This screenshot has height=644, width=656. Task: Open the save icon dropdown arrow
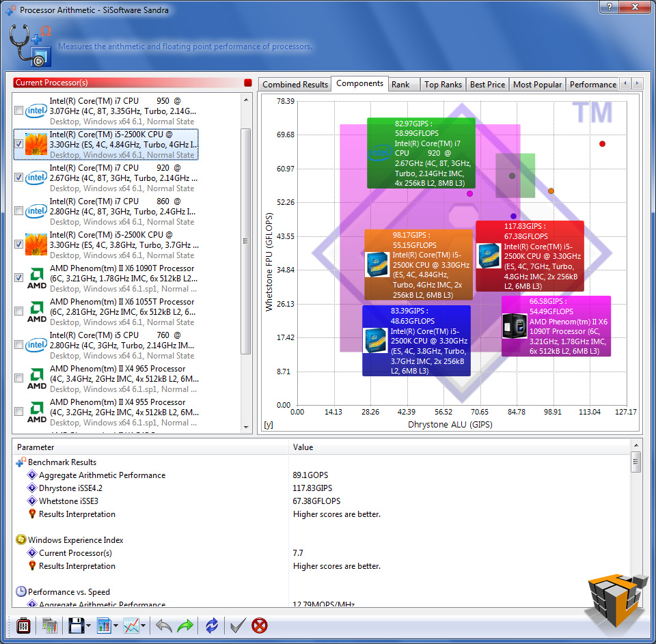tap(88, 626)
